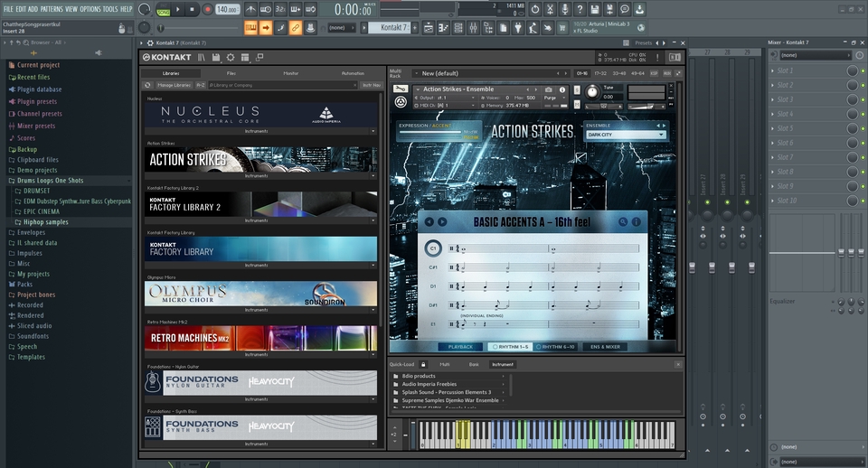Open the Action Strikes library banner
The image size is (868, 468).
click(x=260, y=159)
